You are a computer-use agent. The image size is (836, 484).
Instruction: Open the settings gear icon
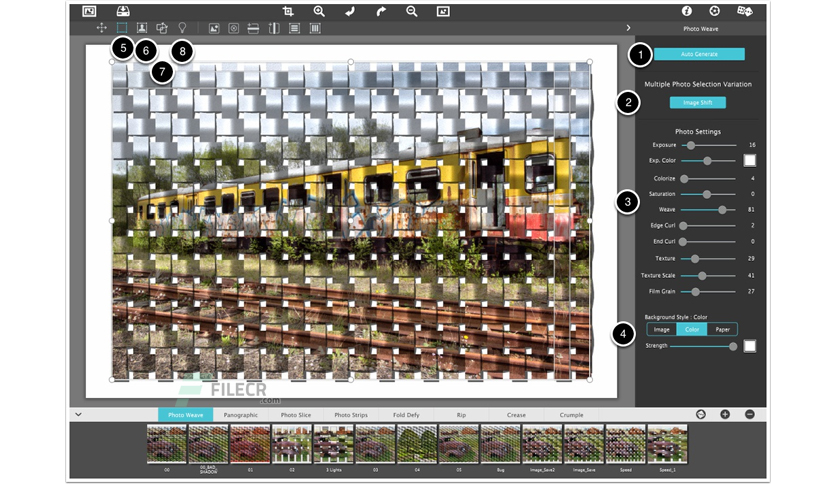714,11
